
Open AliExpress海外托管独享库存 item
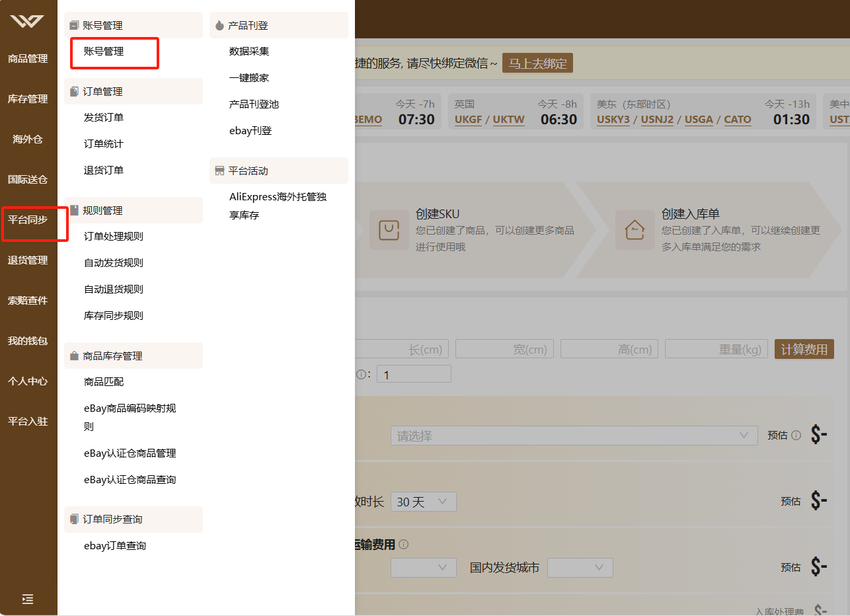click(x=278, y=206)
